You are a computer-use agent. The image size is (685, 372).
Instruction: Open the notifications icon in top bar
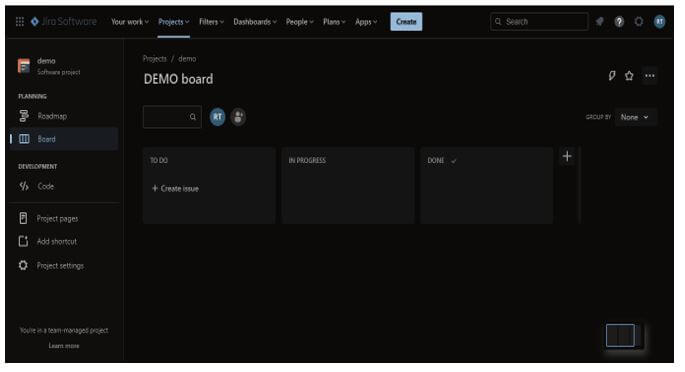(600, 21)
